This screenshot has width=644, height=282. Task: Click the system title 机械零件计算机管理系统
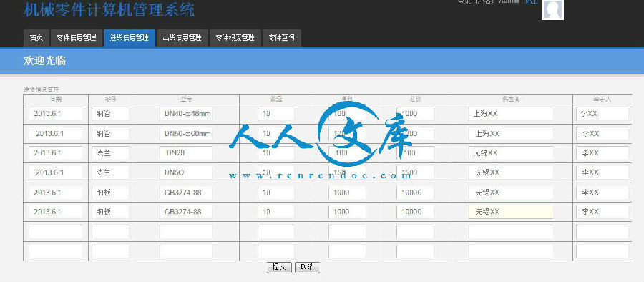pos(109,10)
